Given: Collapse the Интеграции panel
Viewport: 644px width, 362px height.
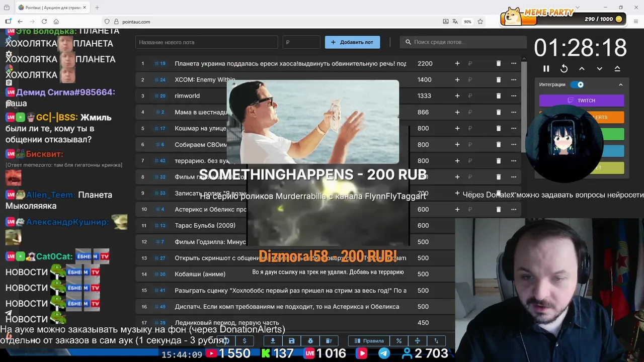Looking at the screenshot, I should click(x=620, y=84).
